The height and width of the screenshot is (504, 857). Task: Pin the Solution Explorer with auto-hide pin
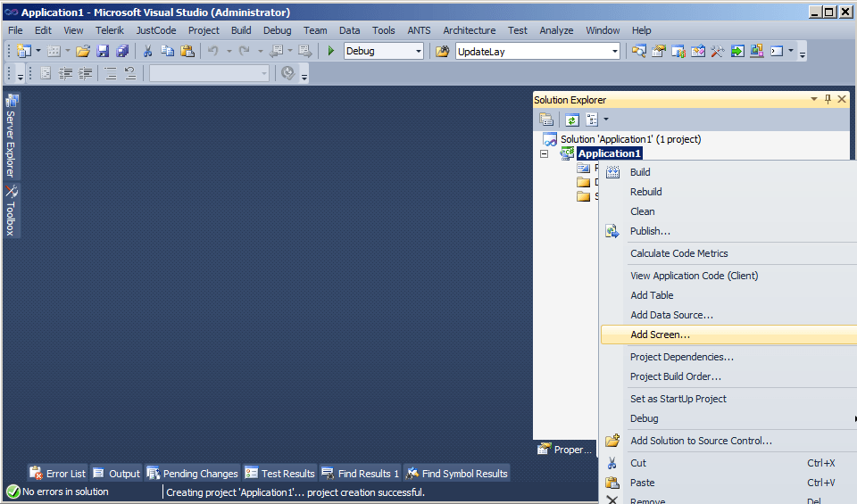(x=828, y=99)
